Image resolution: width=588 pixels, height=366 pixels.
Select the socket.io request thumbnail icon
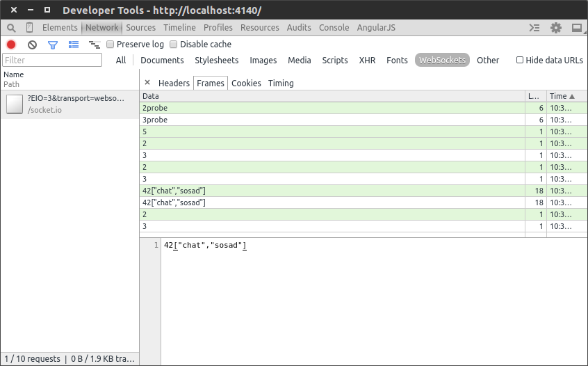pos(15,104)
